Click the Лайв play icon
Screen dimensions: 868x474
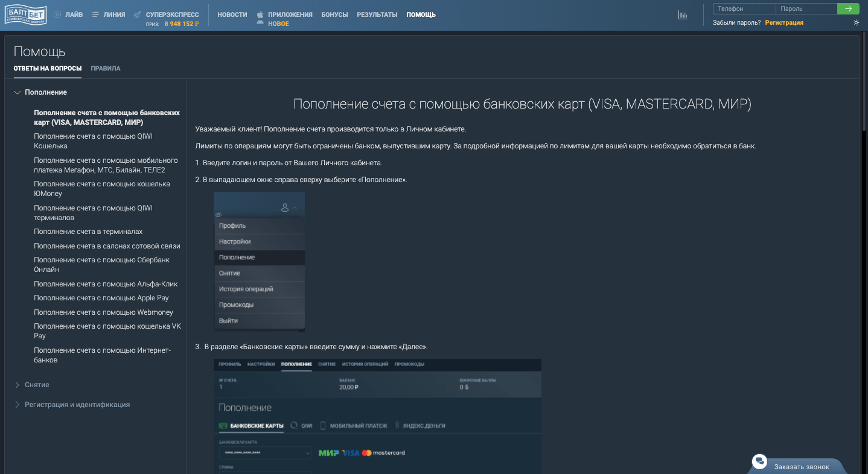[x=57, y=14]
